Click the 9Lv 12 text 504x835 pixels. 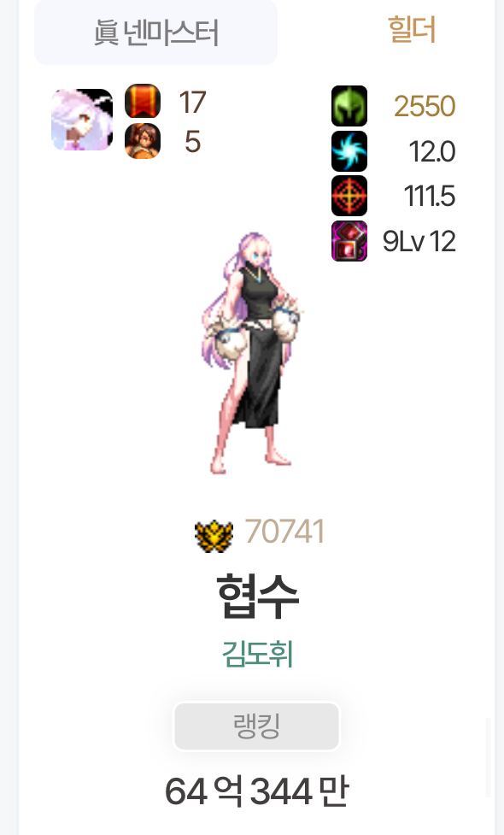tap(419, 241)
